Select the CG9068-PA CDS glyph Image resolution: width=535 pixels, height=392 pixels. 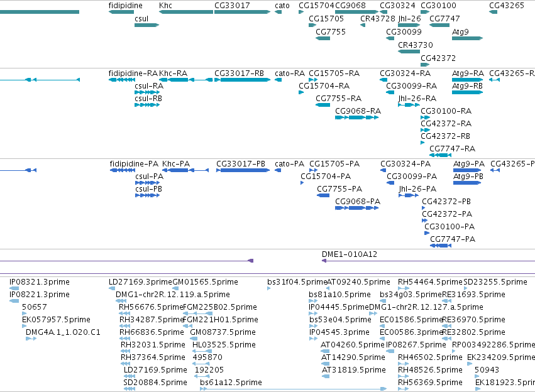click(357, 208)
